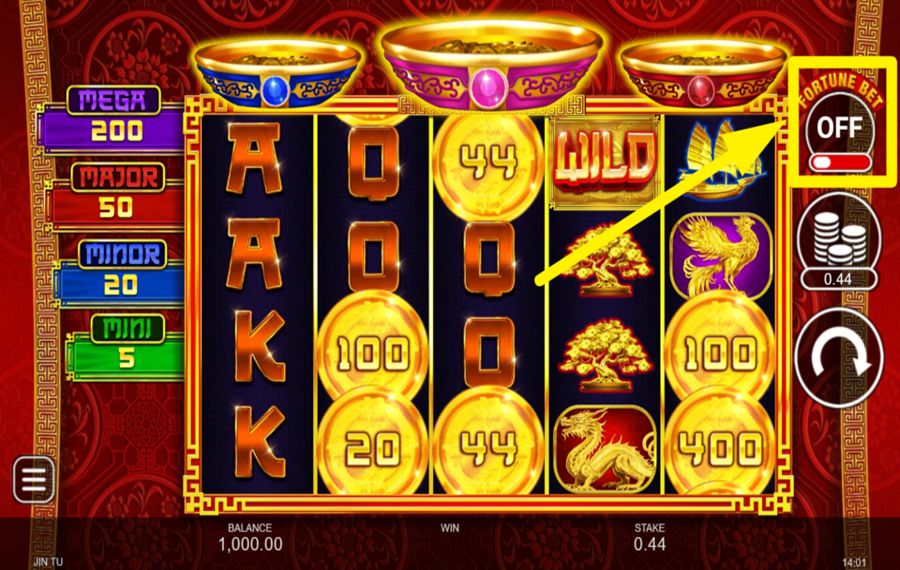Click the MINI 5 jackpot panel
900x570 pixels.
click(126, 348)
